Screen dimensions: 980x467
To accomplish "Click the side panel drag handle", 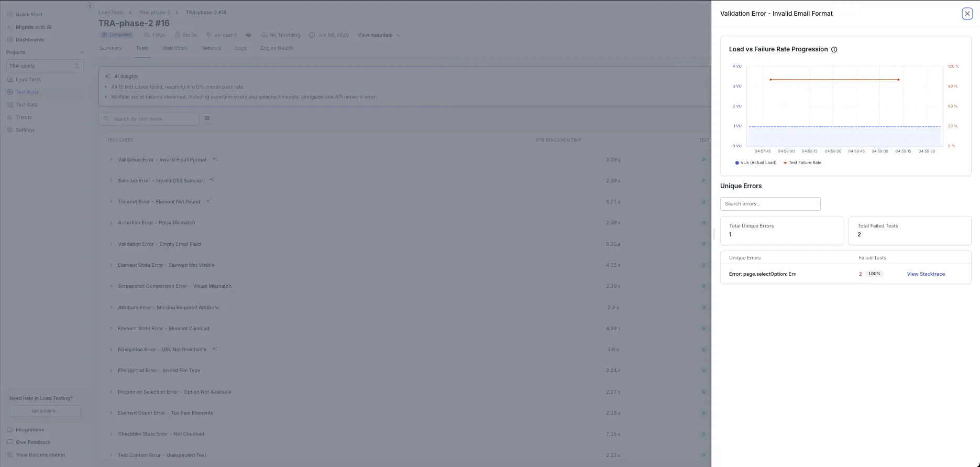I will pos(714,234).
